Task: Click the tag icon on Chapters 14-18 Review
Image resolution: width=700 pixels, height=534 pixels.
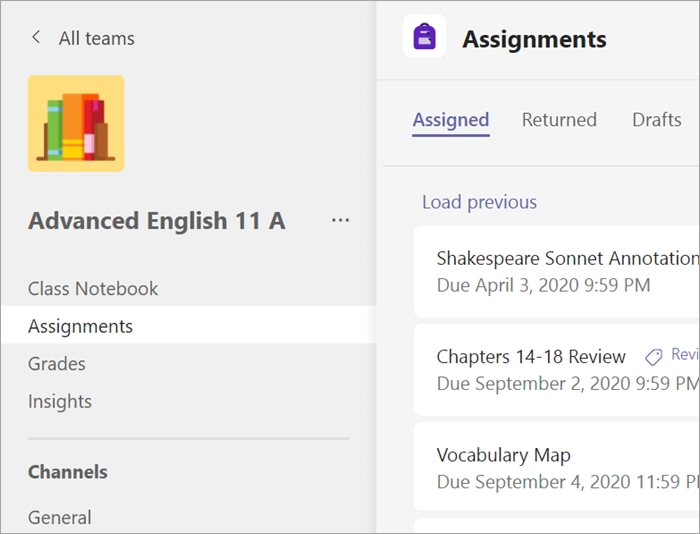Action: [x=654, y=356]
